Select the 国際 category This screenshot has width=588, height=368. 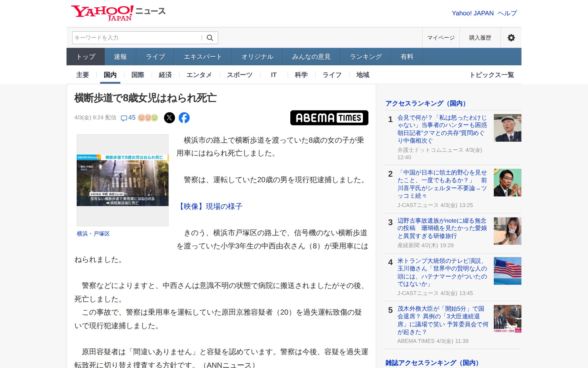pyautogui.click(x=138, y=75)
